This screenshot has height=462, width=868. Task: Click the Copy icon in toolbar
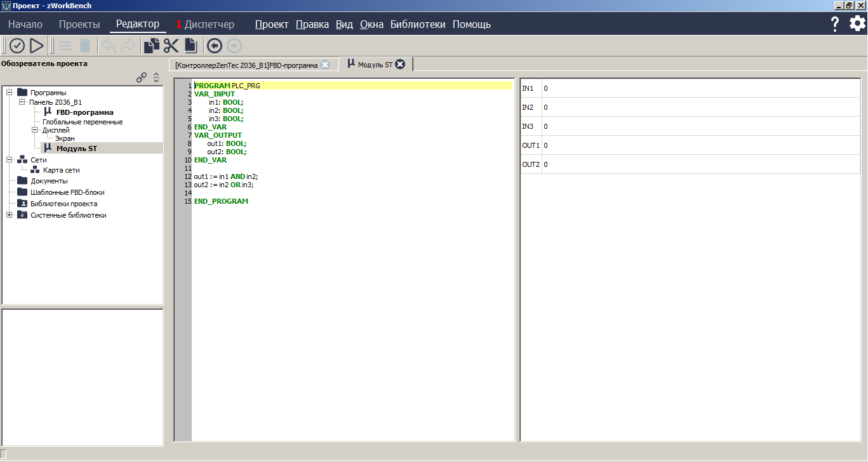[x=152, y=46]
